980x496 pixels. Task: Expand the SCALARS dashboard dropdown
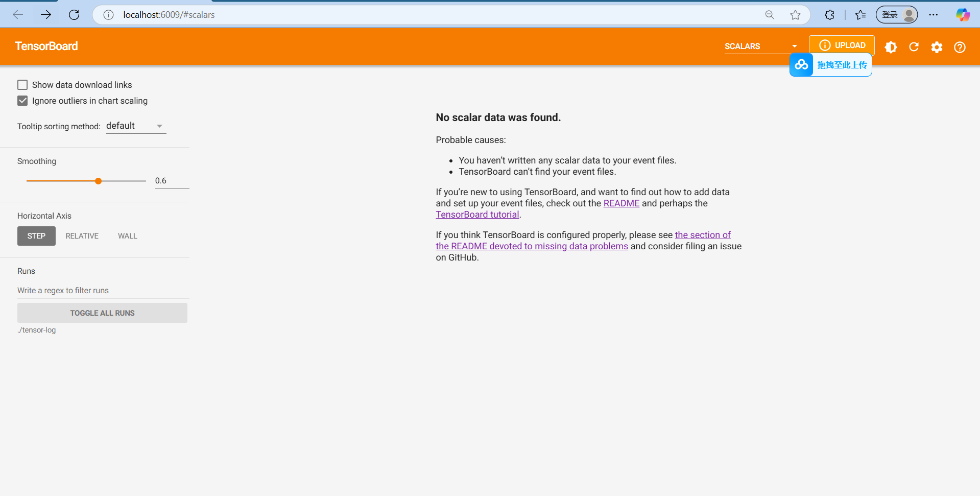click(761, 46)
